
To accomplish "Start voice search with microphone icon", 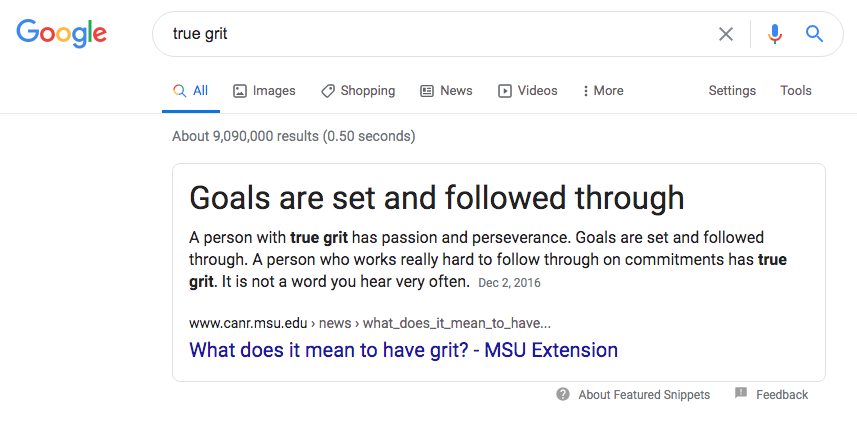I will point(775,34).
